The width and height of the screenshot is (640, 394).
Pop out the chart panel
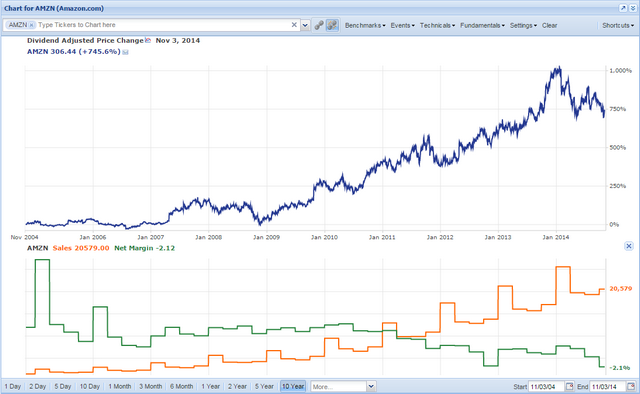point(623,8)
